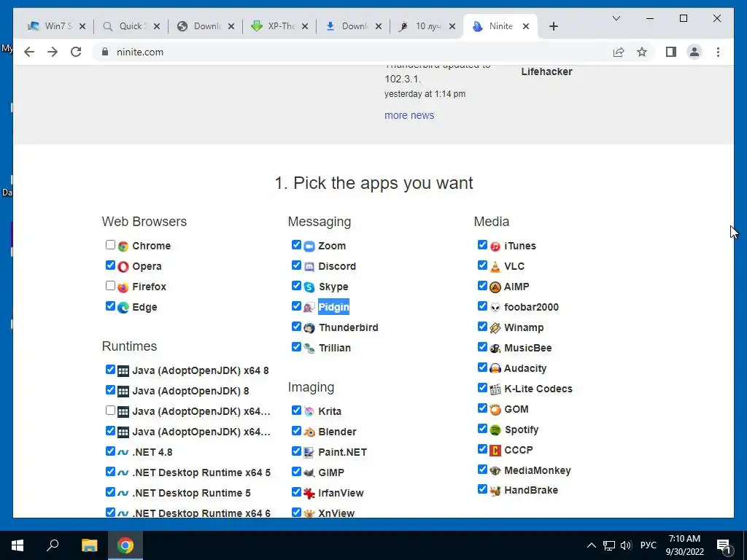Uncheck the .NET 4.8 checkbox
Image resolution: width=747 pixels, height=560 pixels.
pos(110,451)
